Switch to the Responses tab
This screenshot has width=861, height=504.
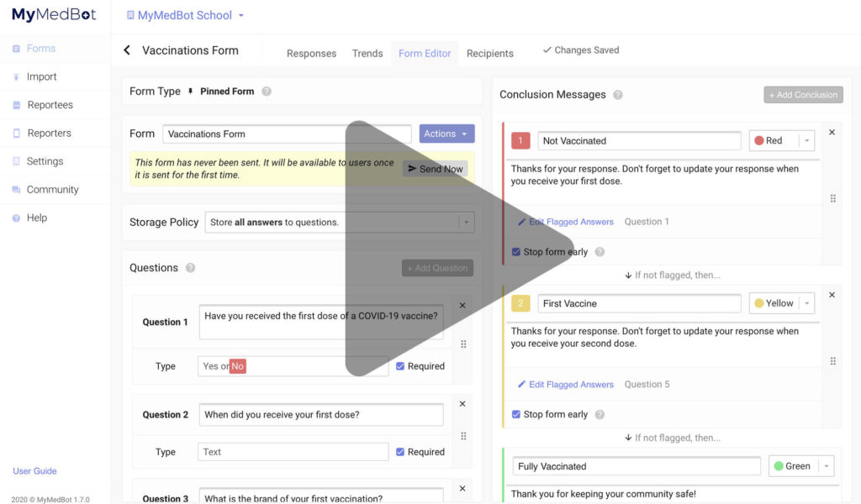(x=311, y=53)
